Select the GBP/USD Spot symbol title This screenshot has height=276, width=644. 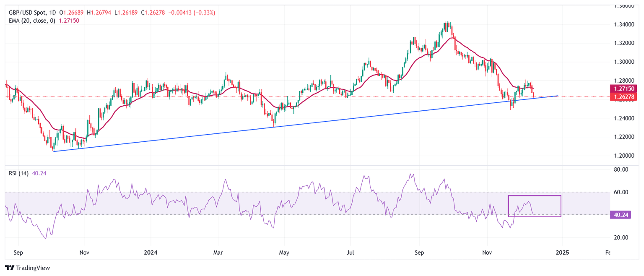point(29,13)
